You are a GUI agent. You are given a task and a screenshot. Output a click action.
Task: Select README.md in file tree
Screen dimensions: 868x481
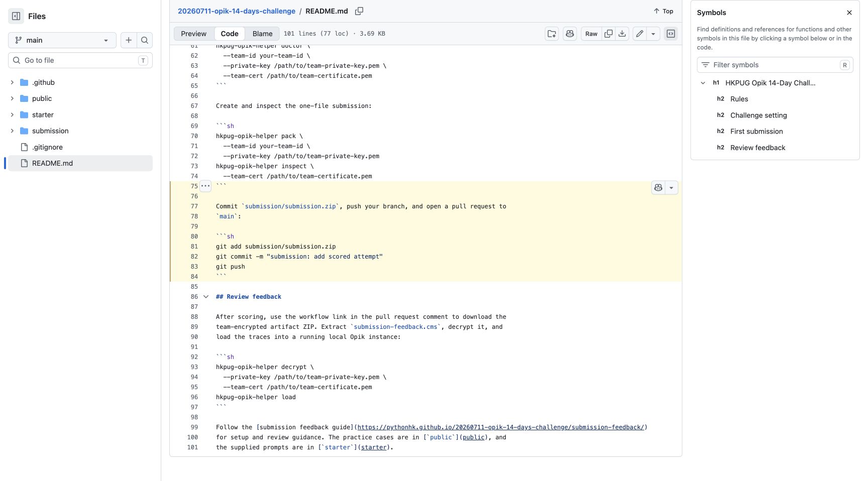(80, 163)
